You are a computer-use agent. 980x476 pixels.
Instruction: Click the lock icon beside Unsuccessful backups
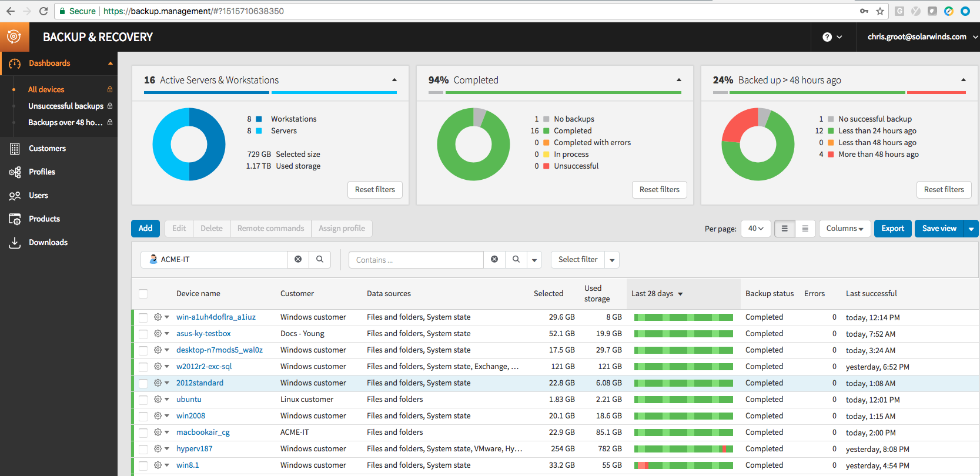click(110, 106)
